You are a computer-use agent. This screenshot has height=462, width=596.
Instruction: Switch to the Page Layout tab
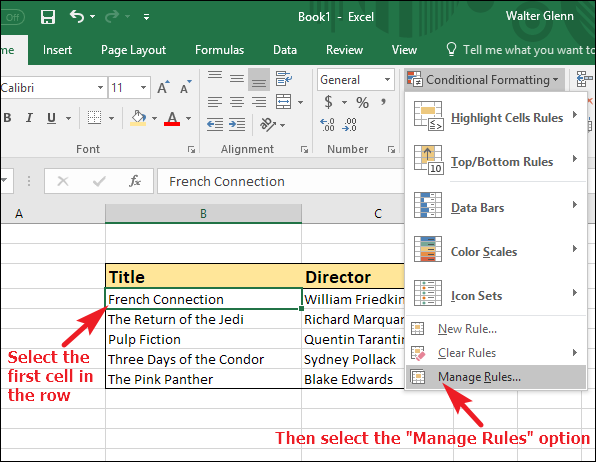coord(133,50)
